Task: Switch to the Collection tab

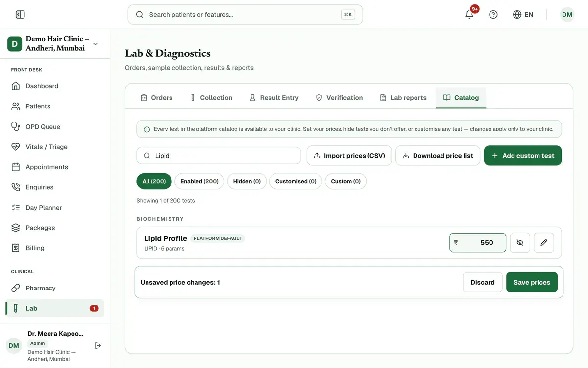Action: pos(211,98)
